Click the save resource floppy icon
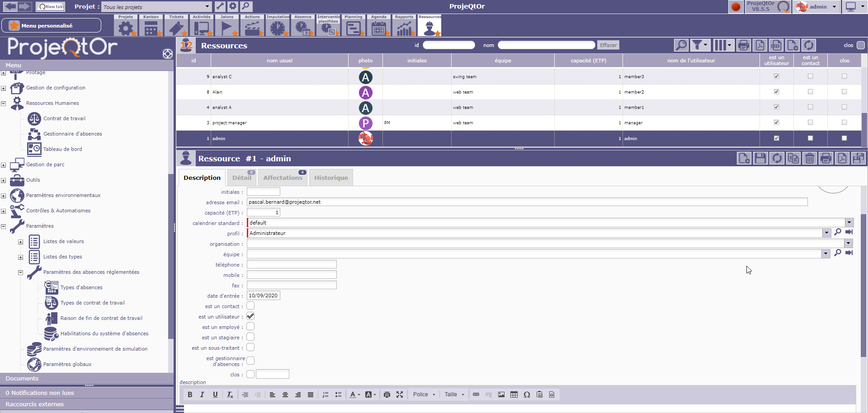 tap(760, 159)
